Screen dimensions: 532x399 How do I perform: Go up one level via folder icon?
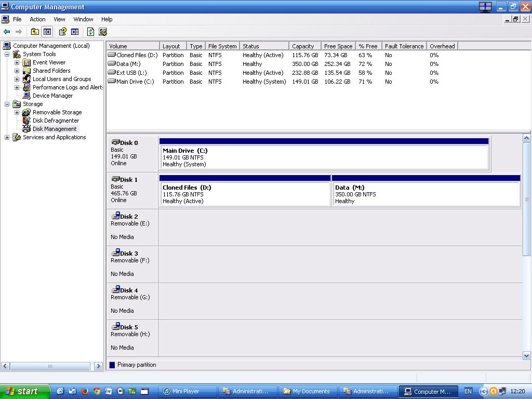pyautogui.click(x=35, y=32)
